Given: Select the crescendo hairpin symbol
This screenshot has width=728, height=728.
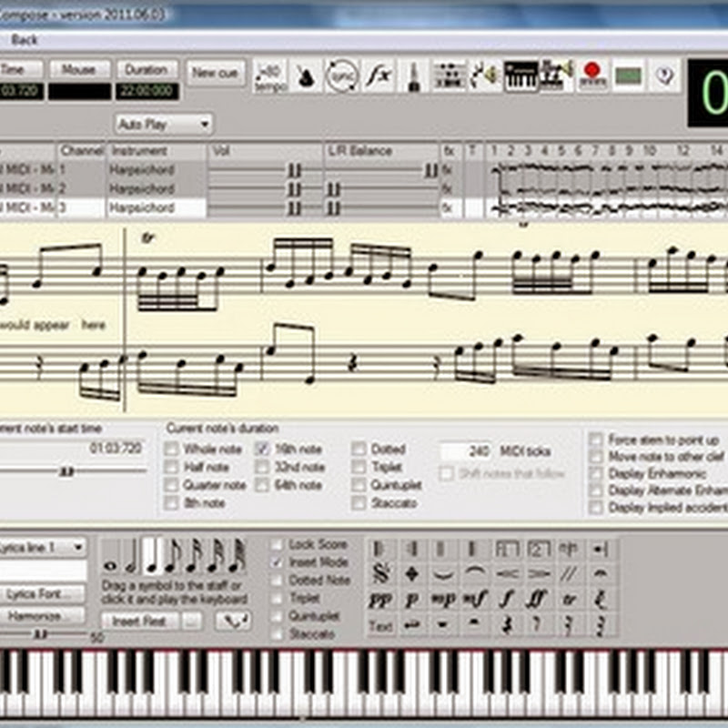Looking at the screenshot, I should [x=507, y=574].
